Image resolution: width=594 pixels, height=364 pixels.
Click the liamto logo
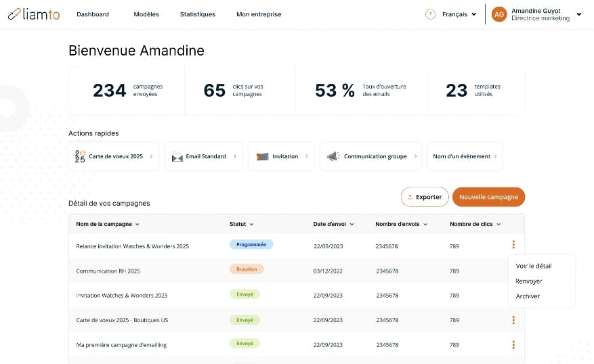coord(34,14)
